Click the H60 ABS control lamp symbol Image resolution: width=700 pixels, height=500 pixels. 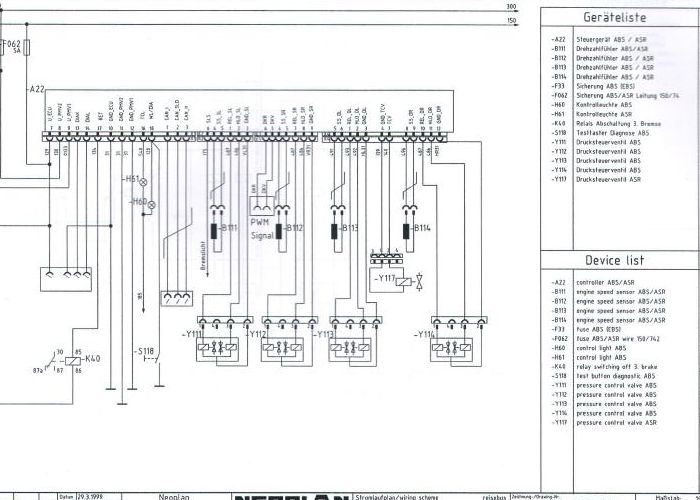[x=152, y=205]
